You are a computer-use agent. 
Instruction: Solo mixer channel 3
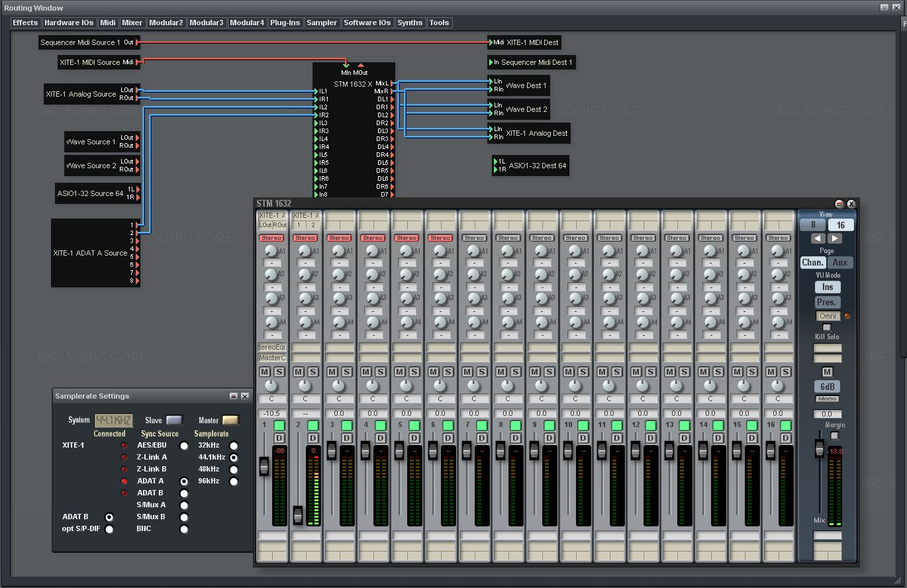(347, 372)
